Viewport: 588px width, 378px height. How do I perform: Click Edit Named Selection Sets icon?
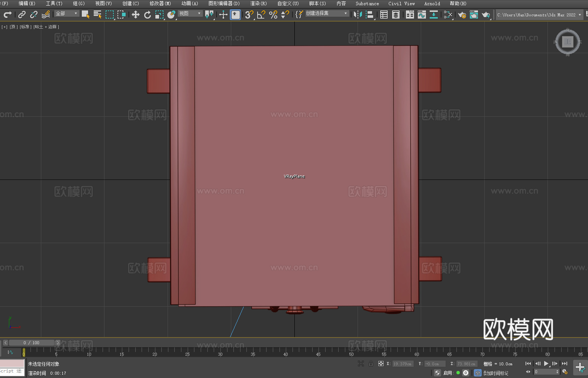(299, 14)
